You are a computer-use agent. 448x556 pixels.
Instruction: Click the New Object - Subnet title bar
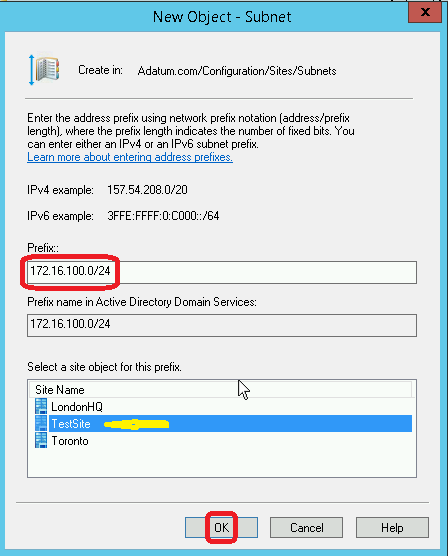[x=222, y=17]
